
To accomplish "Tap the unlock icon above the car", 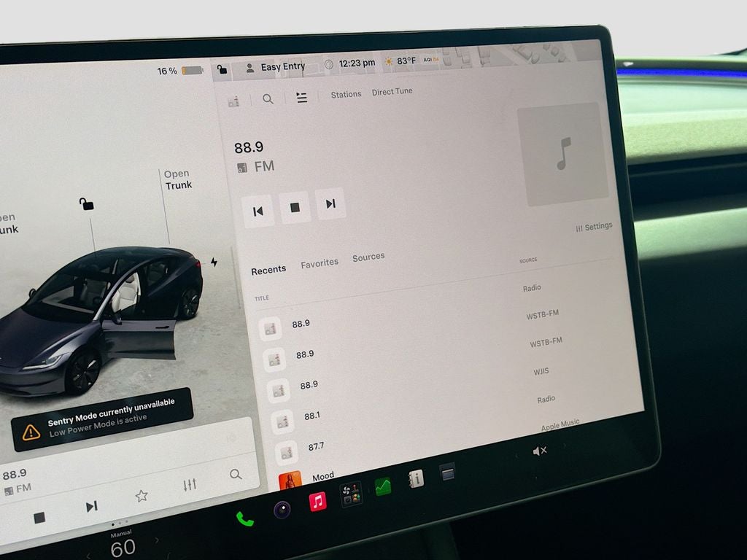I will pos(86,204).
